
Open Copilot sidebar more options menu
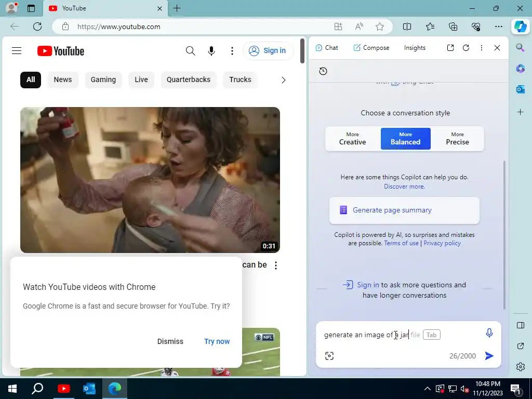[x=482, y=48]
